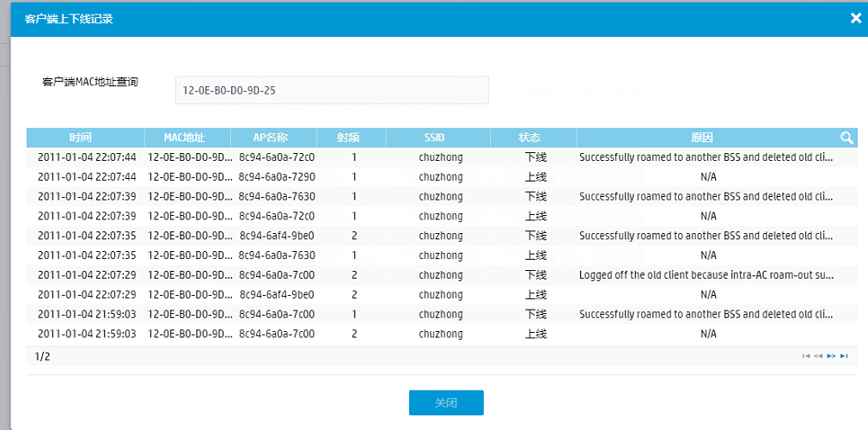This screenshot has width=868, height=430.
Task: Click the 客户端上下线记录 dialog title
Action: tap(70, 20)
